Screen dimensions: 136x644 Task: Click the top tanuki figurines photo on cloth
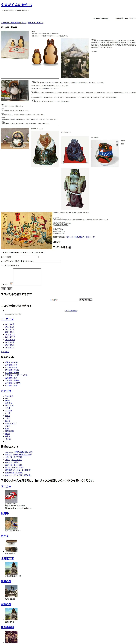coord(15,45)
